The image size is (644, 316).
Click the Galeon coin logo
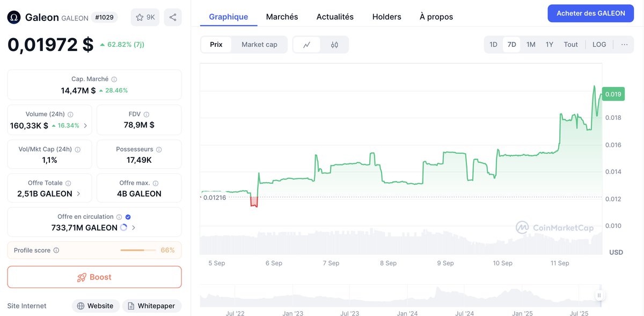click(14, 17)
